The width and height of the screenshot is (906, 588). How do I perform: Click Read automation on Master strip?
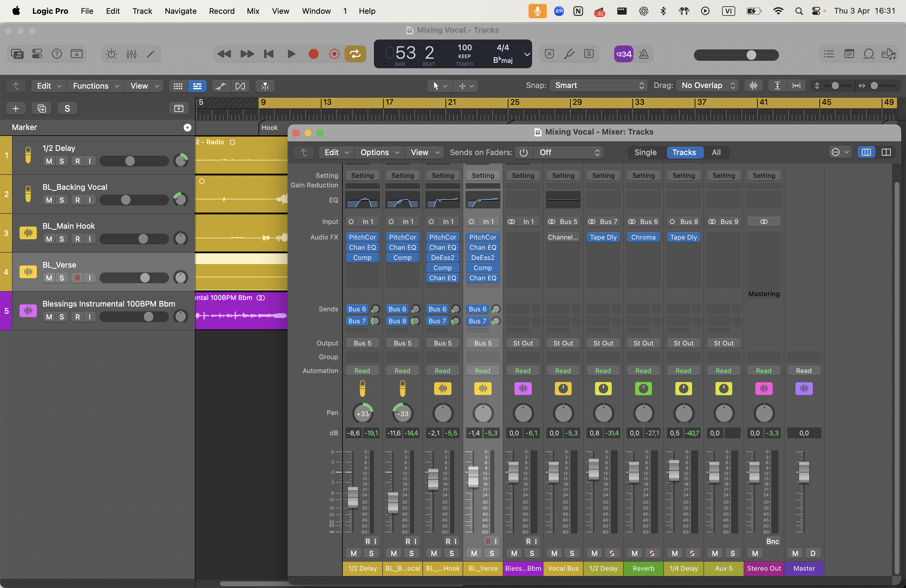coord(804,371)
